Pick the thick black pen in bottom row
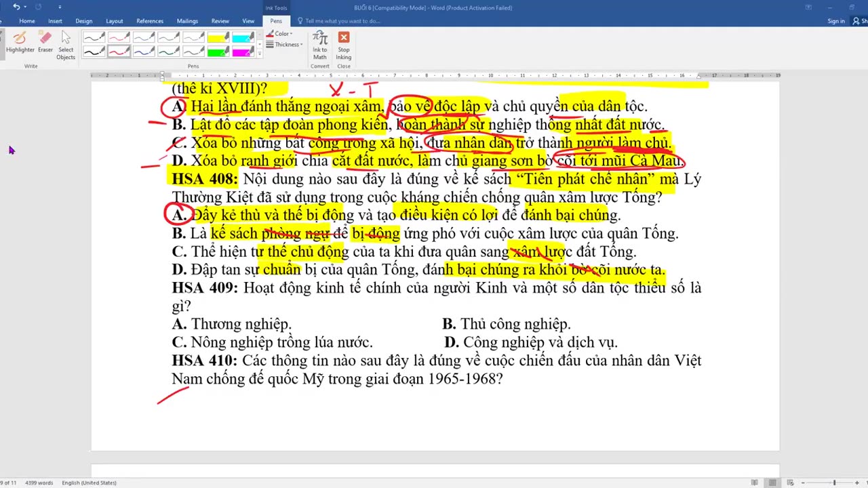The width and height of the screenshot is (868, 488). pyautogui.click(x=94, y=52)
